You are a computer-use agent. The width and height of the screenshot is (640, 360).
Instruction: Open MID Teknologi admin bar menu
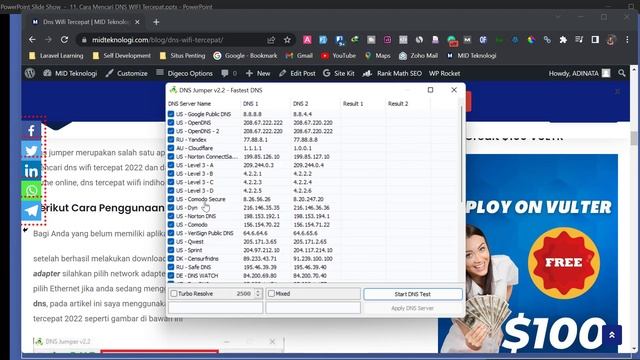70,73
